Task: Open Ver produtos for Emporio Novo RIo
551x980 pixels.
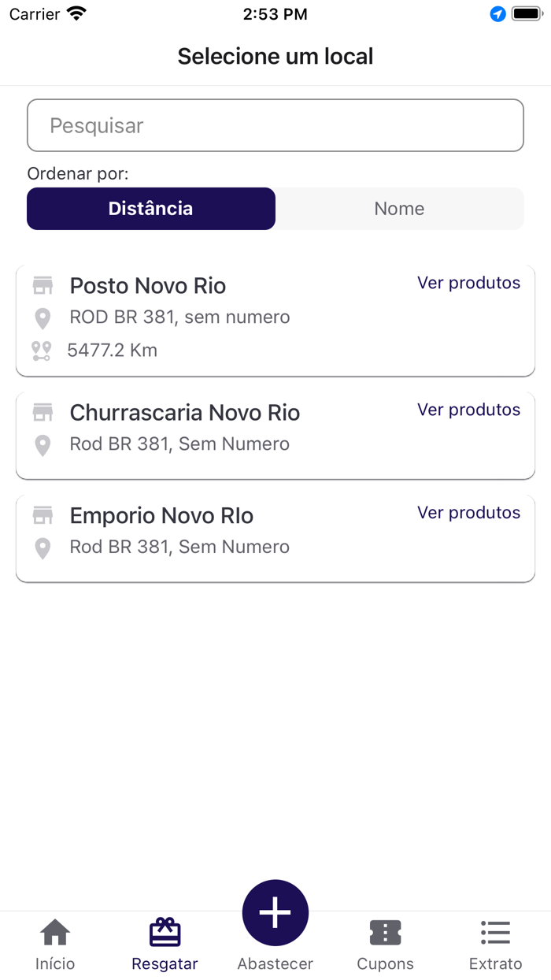Action: [x=468, y=512]
